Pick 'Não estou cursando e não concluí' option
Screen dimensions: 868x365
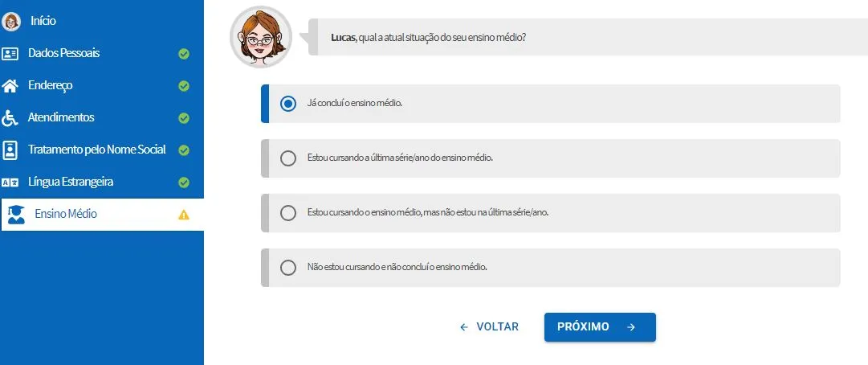coord(287,268)
